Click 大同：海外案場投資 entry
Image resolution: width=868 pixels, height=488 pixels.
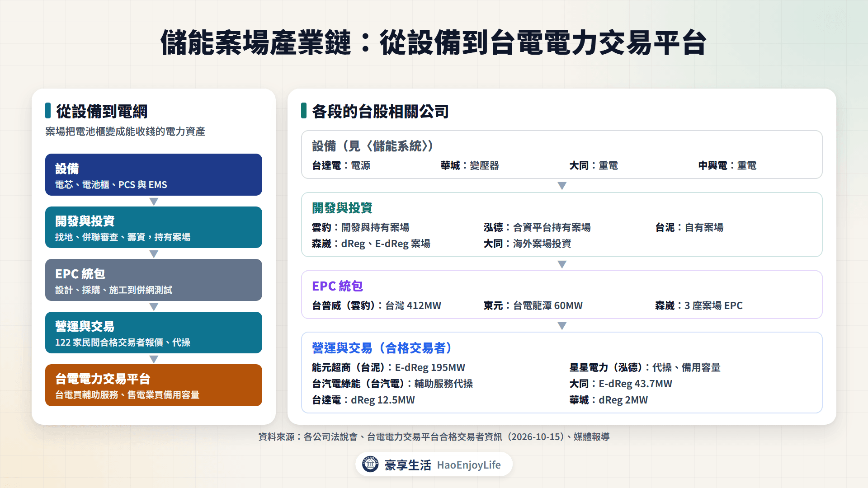pyautogui.click(x=528, y=244)
